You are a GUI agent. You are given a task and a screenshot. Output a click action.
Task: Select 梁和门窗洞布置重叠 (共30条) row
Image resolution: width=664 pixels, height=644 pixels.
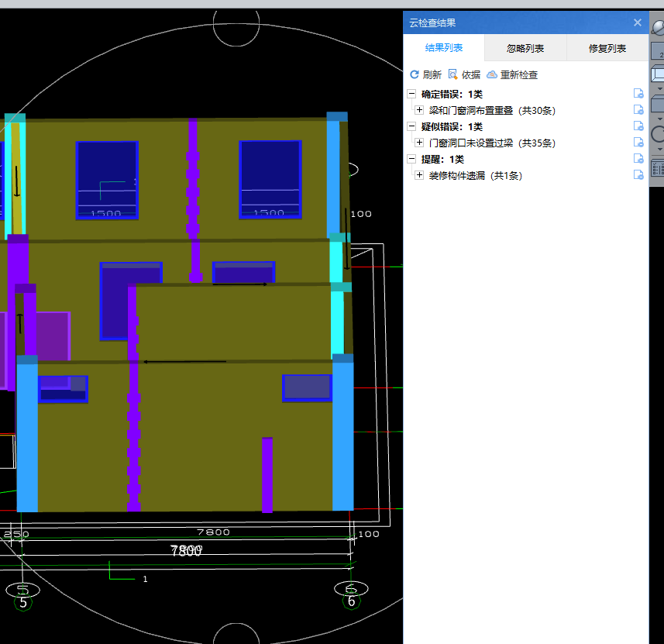tap(492, 111)
